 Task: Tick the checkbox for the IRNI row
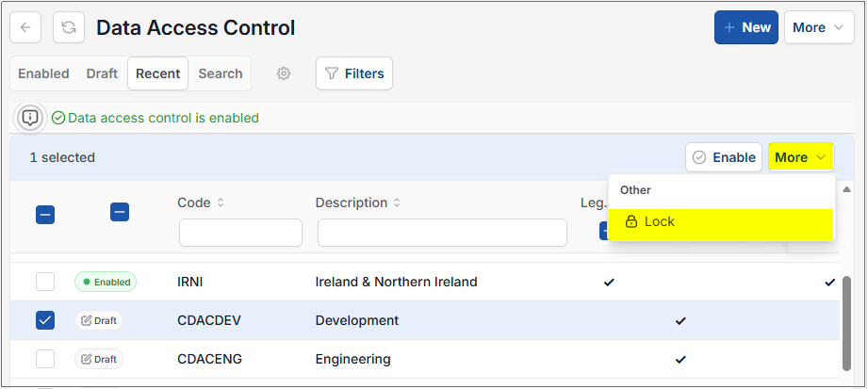45,282
